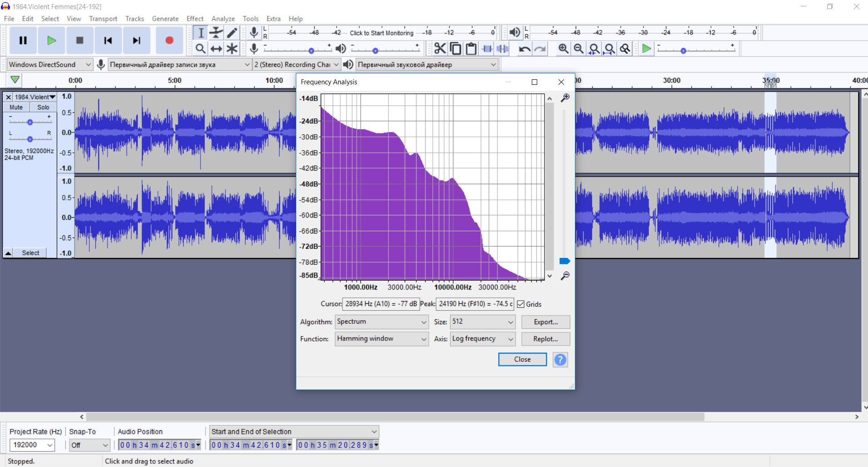The width and height of the screenshot is (868, 467).
Task: Select the Multi-Tool asterisk
Action: 232,49
